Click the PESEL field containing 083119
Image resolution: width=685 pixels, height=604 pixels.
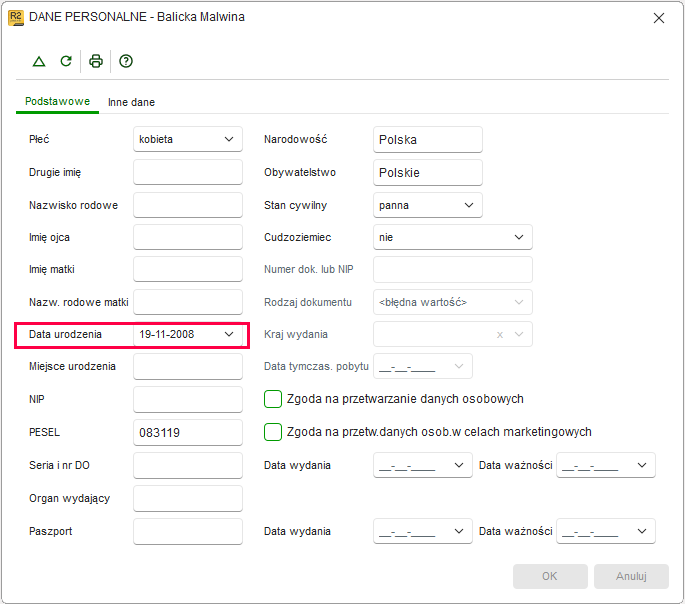click(188, 433)
